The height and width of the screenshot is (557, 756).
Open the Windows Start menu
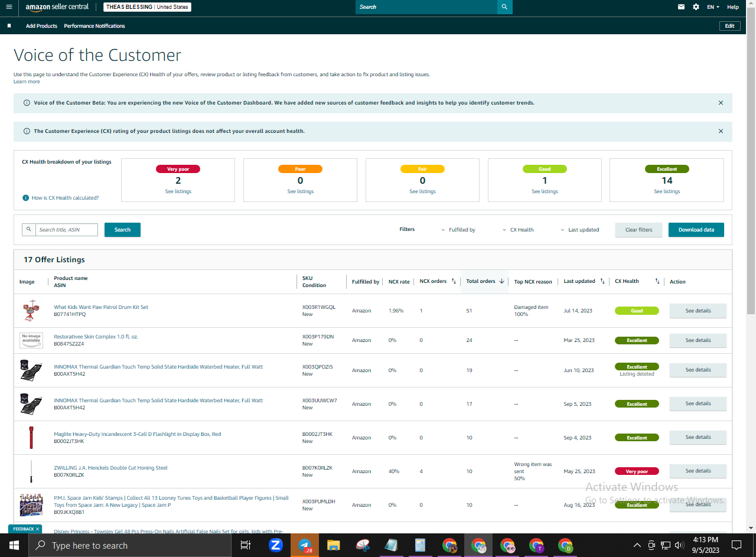tap(14, 545)
